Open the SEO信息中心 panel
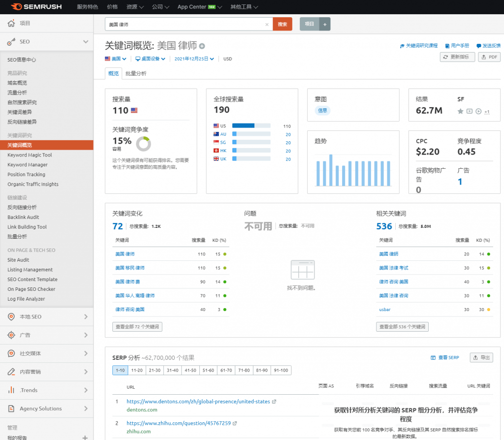 point(21,60)
